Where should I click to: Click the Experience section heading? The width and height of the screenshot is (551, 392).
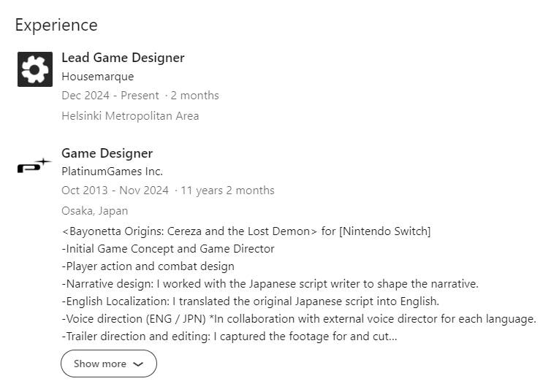pyautogui.click(x=56, y=26)
